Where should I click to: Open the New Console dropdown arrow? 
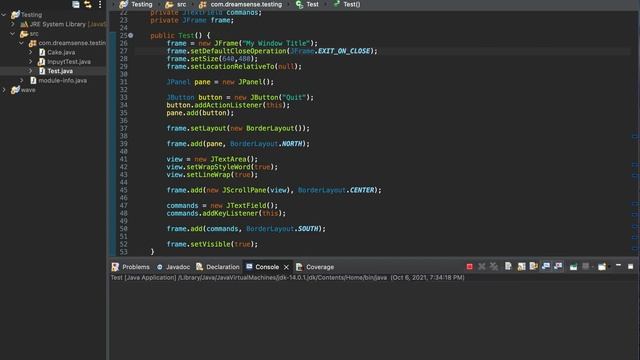(609, 267)
